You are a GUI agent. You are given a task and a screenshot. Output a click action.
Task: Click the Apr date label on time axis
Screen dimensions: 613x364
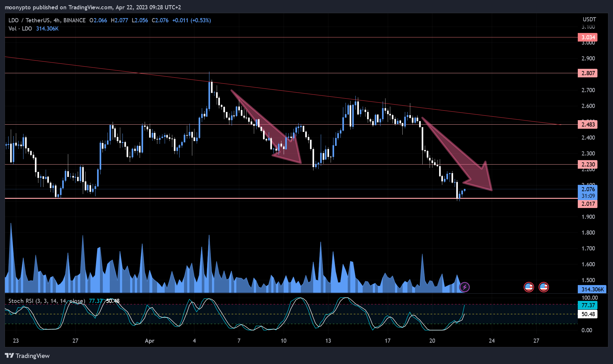click(x=149, y=341)
